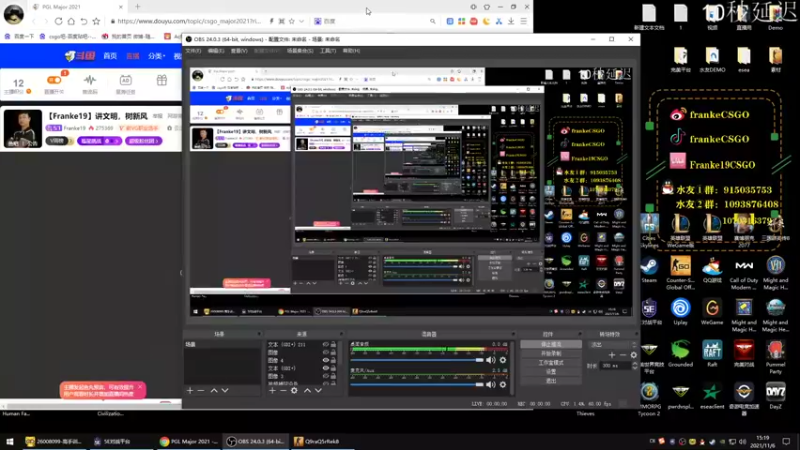The width and height of the screenshot is (800, 450).
Task: Adjust 桌面音频 volume slider
Action: [x=417, y=360]
